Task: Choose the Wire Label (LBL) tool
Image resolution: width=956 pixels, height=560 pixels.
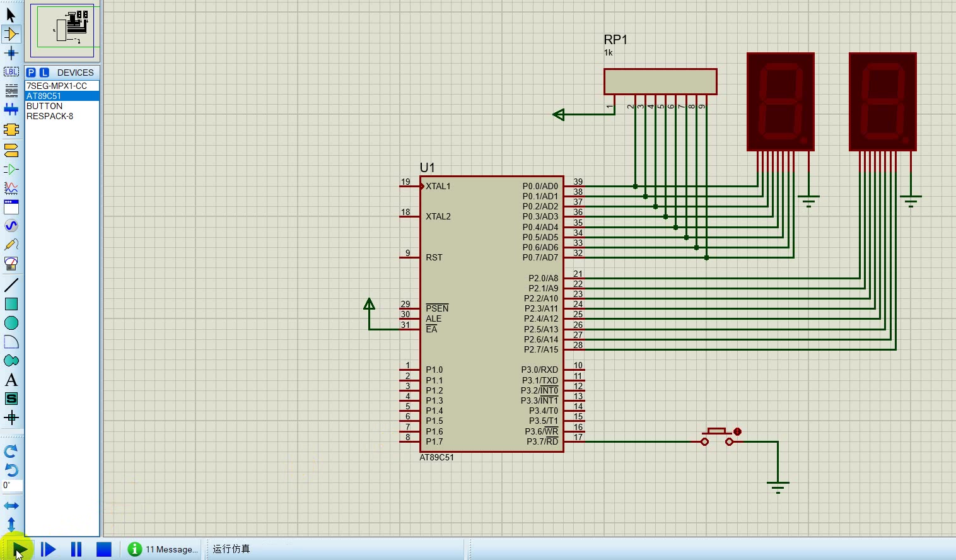Action: click(x=11, y=72)
